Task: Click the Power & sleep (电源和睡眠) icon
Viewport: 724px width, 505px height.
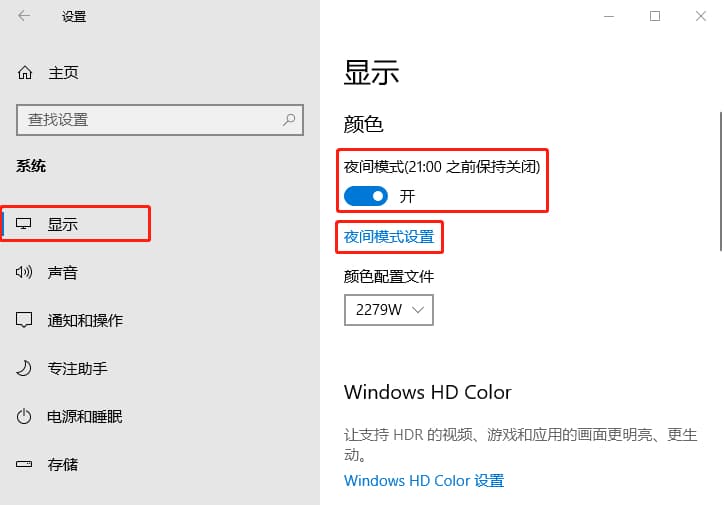Action: point(25,416)
